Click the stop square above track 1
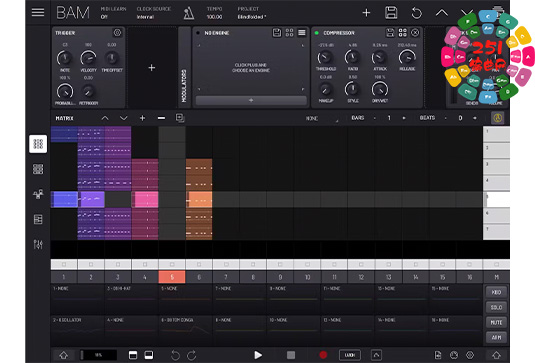 point(64,264)
